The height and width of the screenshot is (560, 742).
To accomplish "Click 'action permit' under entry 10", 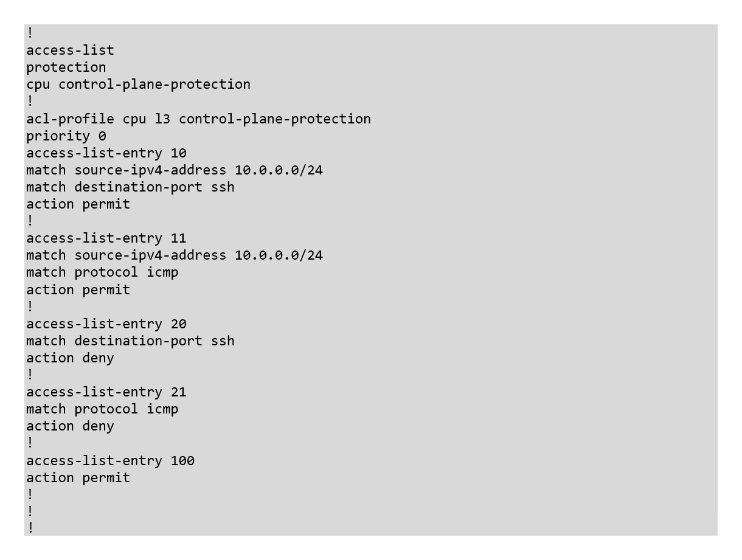I will click(78, 204).
